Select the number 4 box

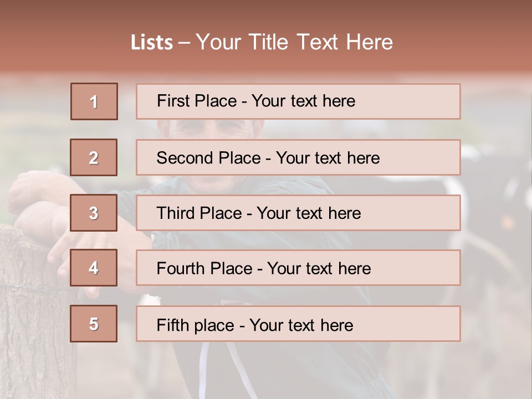click(x=94, y=268)
